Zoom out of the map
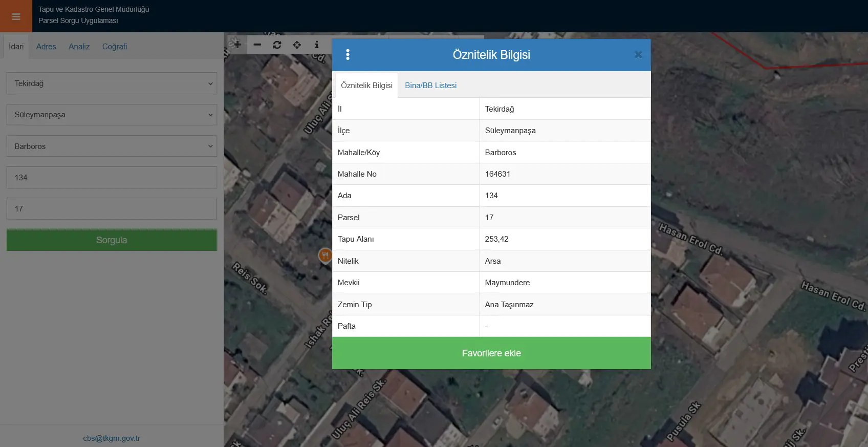 point(257,45)
